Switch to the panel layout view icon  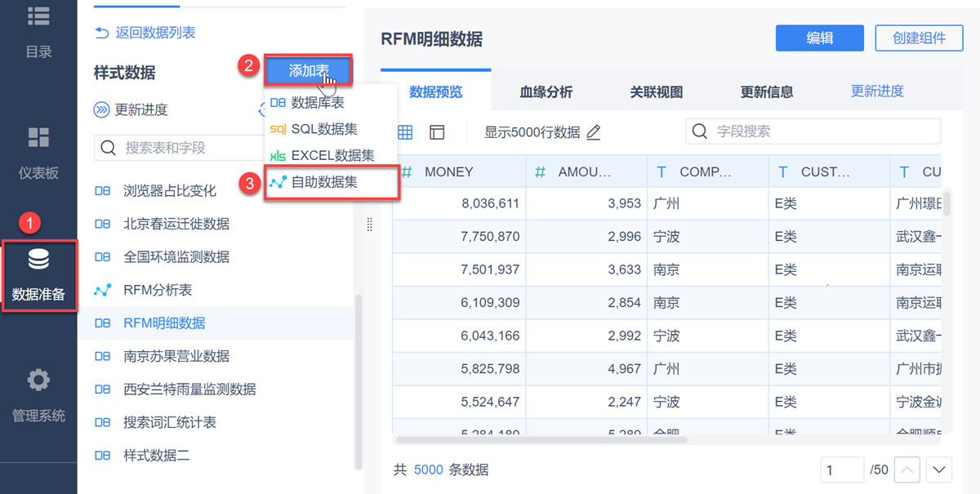(x=437, y=132)
